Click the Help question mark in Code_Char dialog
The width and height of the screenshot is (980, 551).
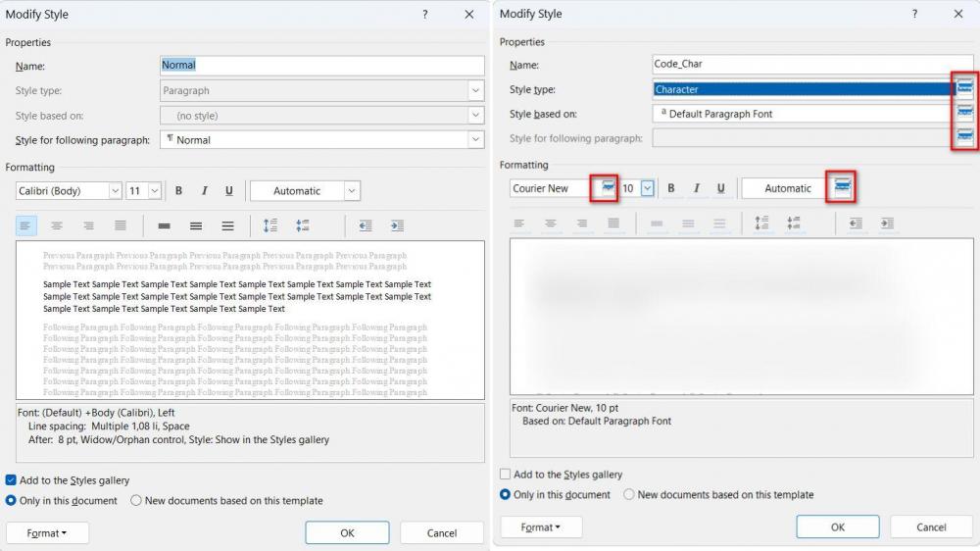[x=915, y=14]
